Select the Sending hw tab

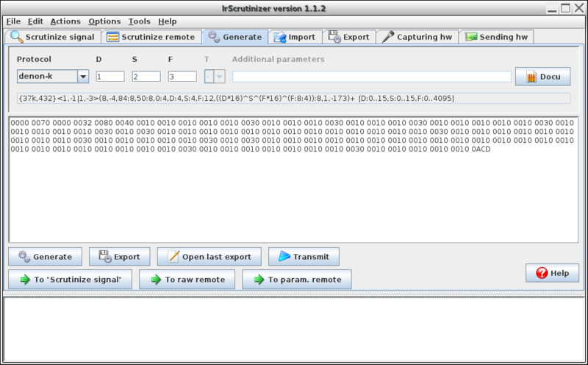tap(496, 37)
